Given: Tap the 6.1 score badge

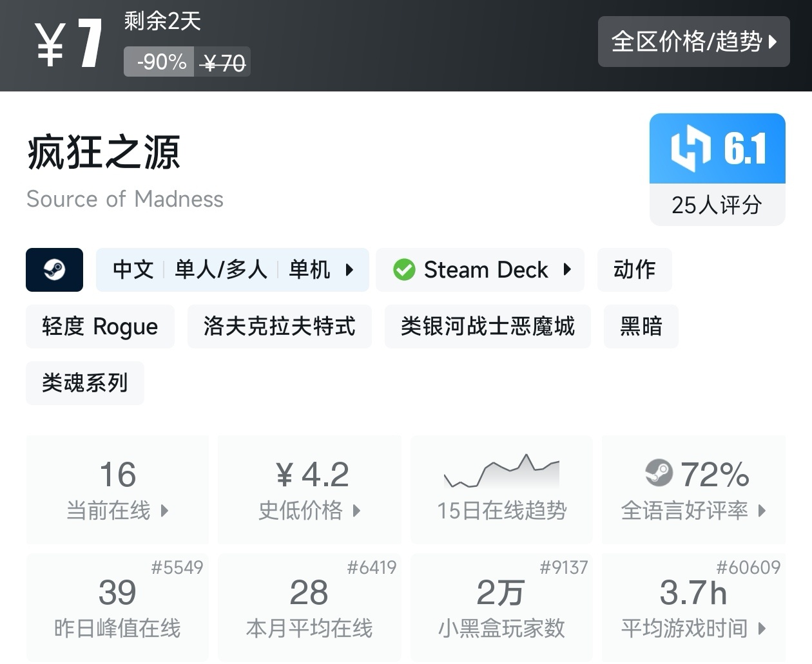Looking at the screenshot, I should tap(717, 149).
